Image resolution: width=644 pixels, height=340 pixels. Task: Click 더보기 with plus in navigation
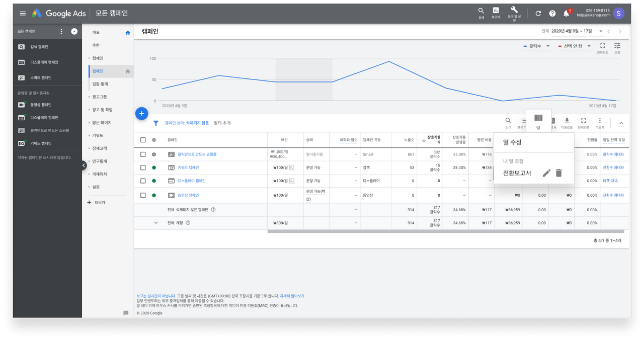click(96, 202)
